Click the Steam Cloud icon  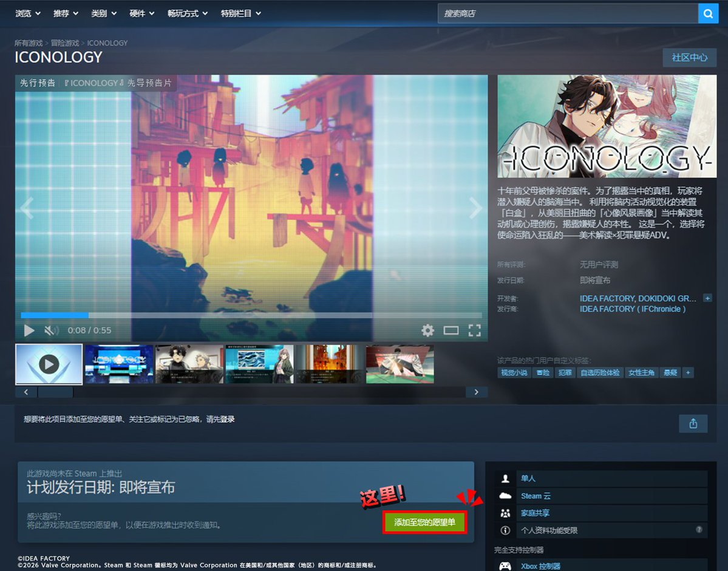pyautogui.click(x=505, y=496)
